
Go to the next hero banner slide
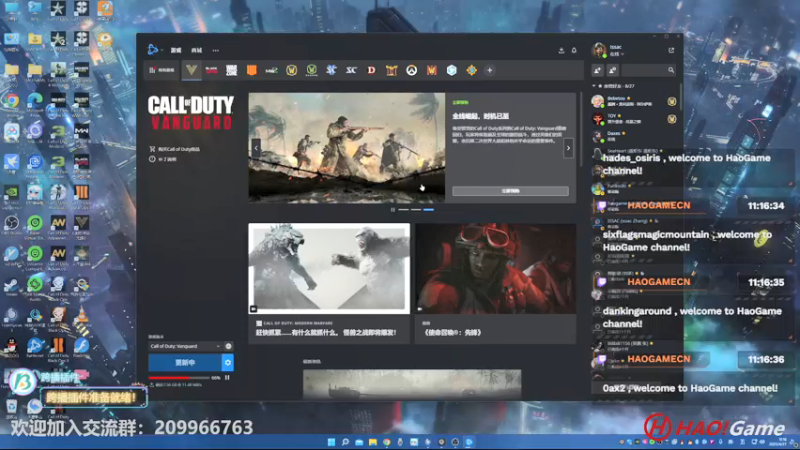click(568, 148)
